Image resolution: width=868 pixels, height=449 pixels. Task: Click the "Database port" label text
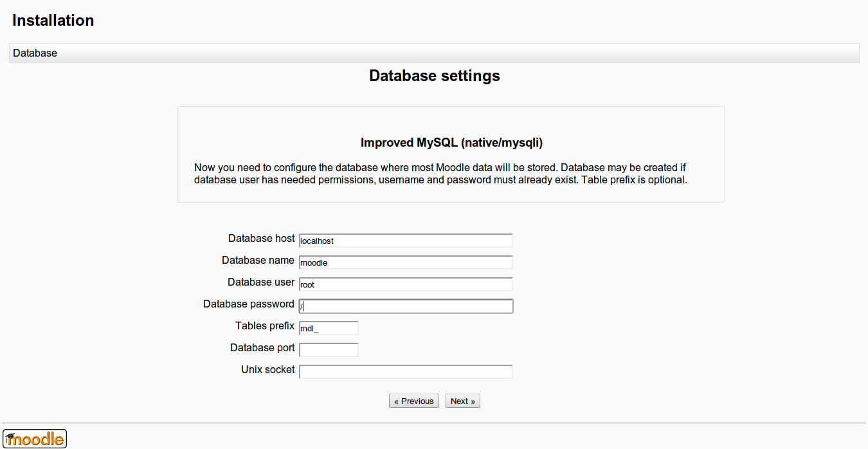coord(262,348)
